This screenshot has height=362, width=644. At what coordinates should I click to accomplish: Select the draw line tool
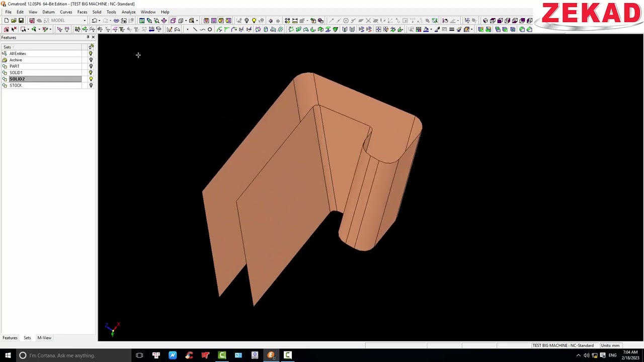coord(195,29)
